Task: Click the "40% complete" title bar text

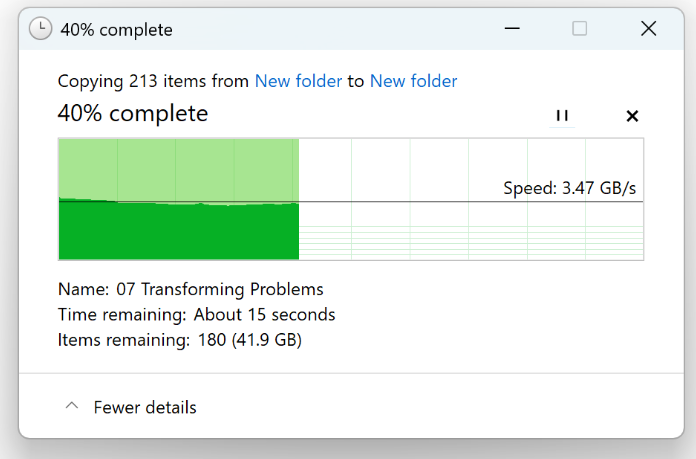Action: tap(116, 29)
